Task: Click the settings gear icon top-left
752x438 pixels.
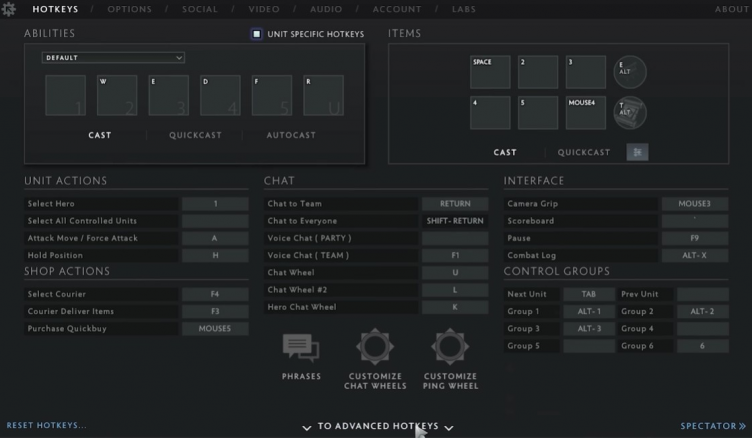Action: point(10,10)
